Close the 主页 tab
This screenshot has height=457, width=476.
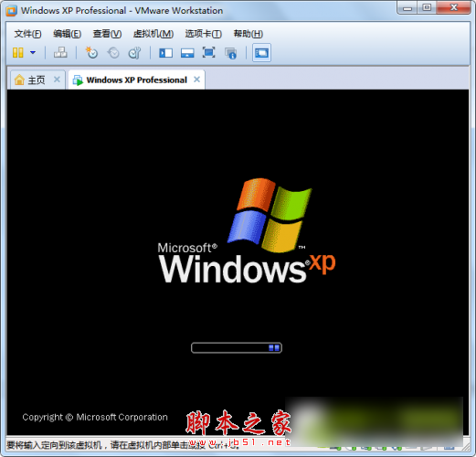pos(57,80)
